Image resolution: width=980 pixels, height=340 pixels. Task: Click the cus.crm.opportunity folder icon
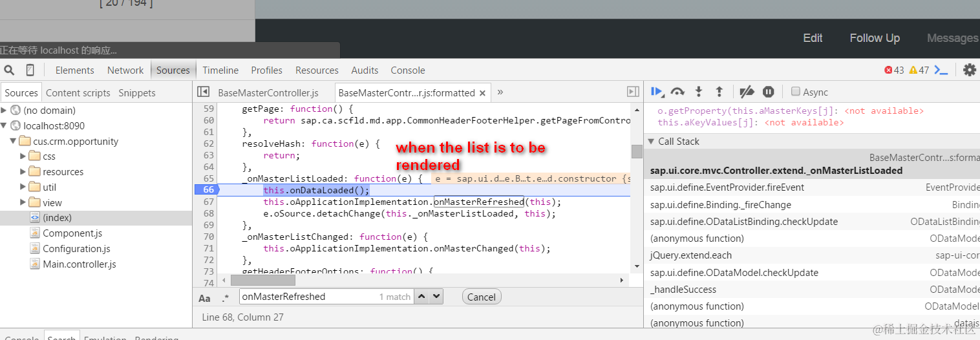click(x=25, y=141)
